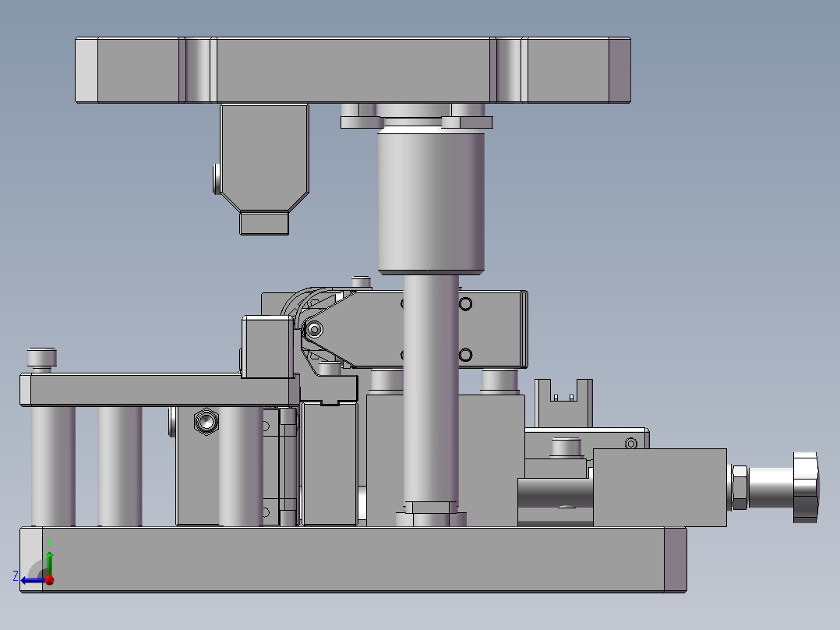The height and width of the screenshot is (630, 840).
Task: Select the upper right hole on the clamp plate
Action: click(x=465, y=304)
